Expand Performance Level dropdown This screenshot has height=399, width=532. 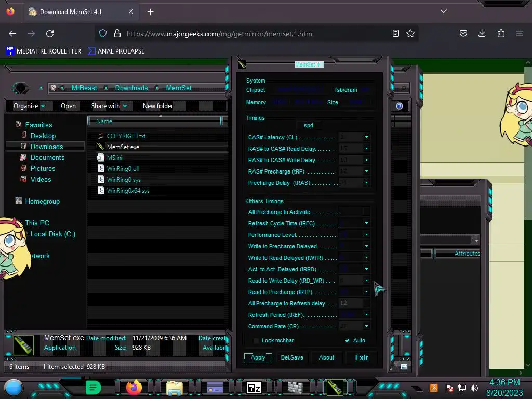point(366,235)
